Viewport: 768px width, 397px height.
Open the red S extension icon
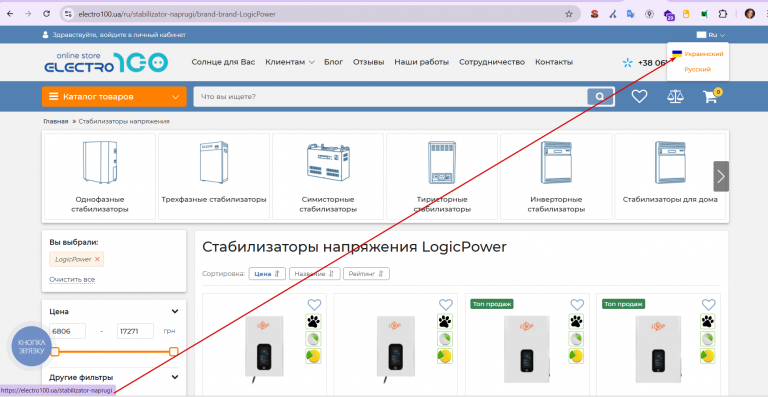[594, 14]
